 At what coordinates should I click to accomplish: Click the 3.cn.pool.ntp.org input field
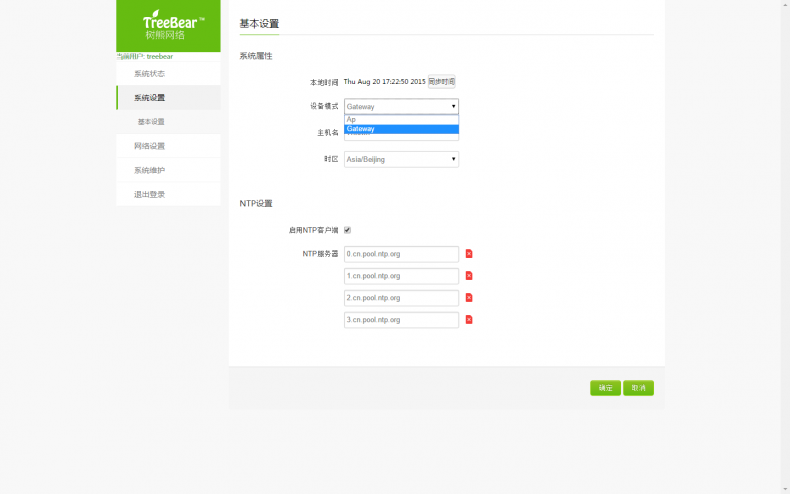point(401,320)
